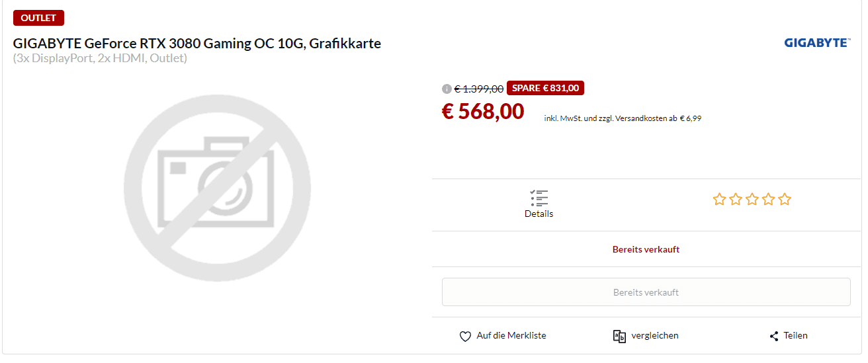The width and height of the screenshot is (868, 363).
Task: Click the Auf die Merkliste text
Action: [511, 336]
